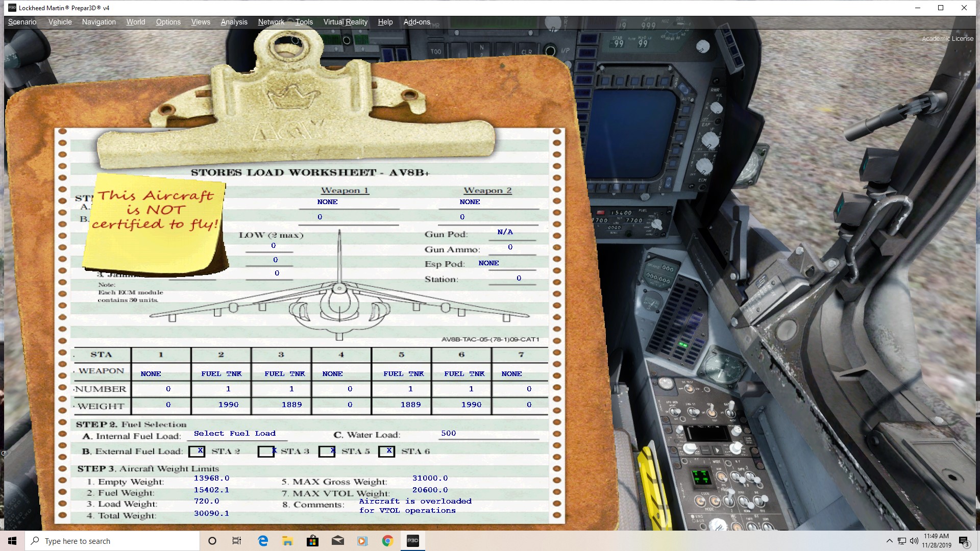Click station 5 FUEL TNK cell
The width and height of the screenshot is (980, 551).
pos(404,374)
